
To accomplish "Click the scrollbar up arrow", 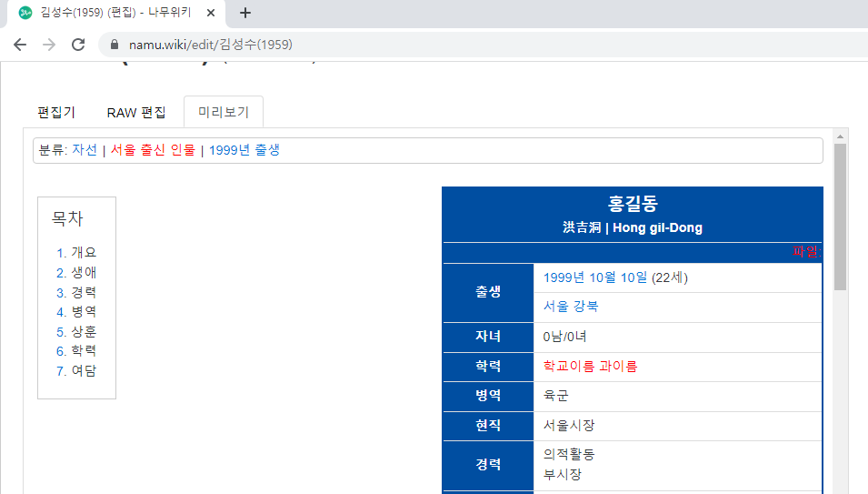I will (841, 136).
